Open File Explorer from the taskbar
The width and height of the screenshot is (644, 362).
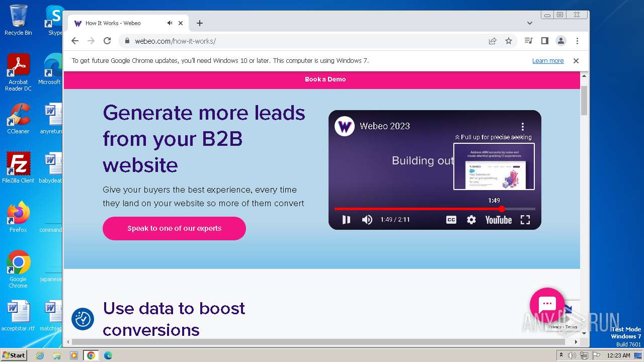57,355
